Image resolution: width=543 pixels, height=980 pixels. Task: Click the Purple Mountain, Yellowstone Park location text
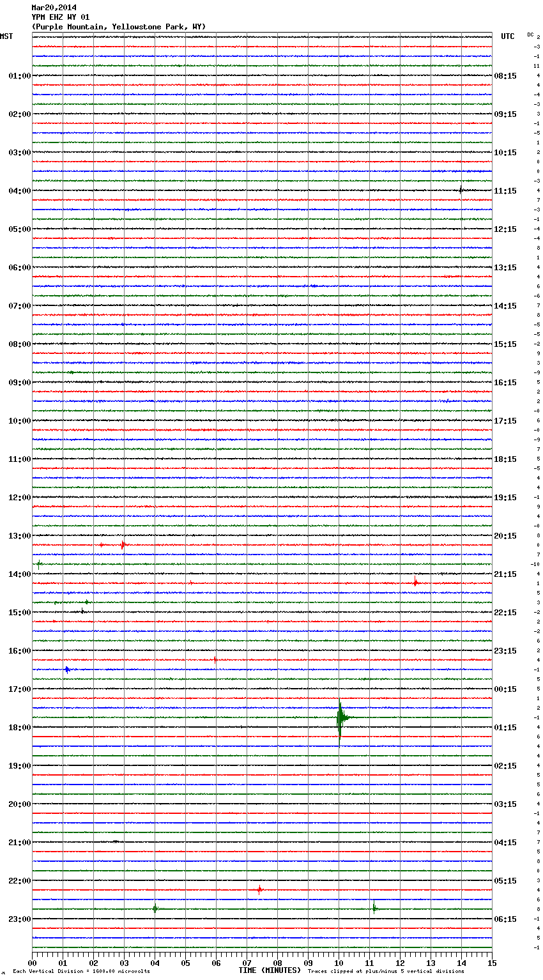tap(119, 27)
